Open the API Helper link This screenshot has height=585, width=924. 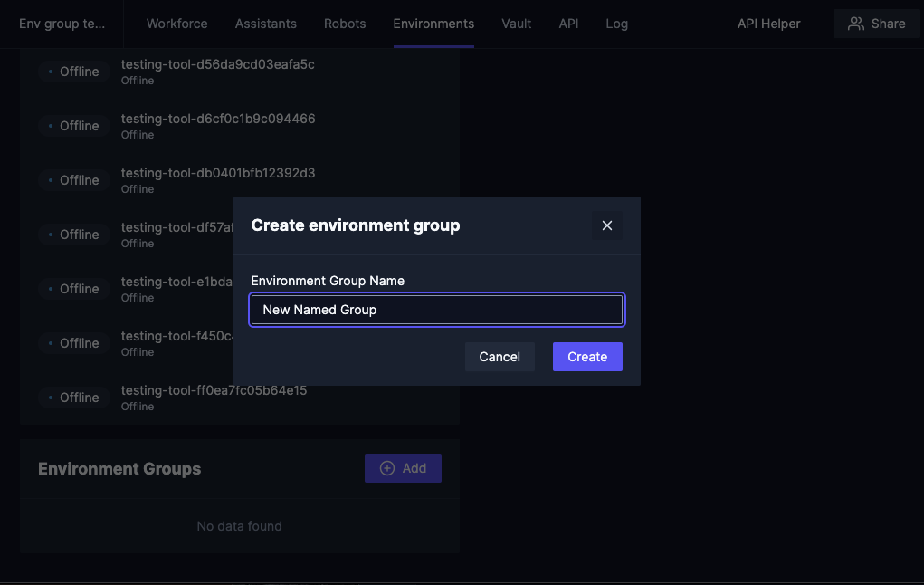[768, 24]
